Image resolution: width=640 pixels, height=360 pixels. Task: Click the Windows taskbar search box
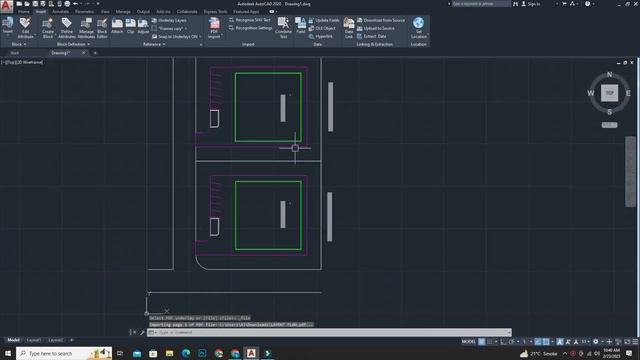pos(64,353)
